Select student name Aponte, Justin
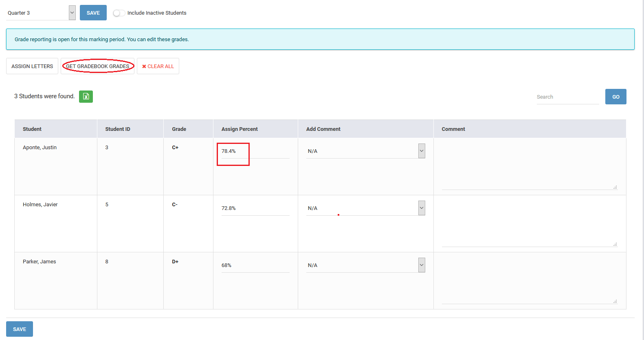Screen dimensions: 644x340 pyautogui.click(x=40, y=148)
